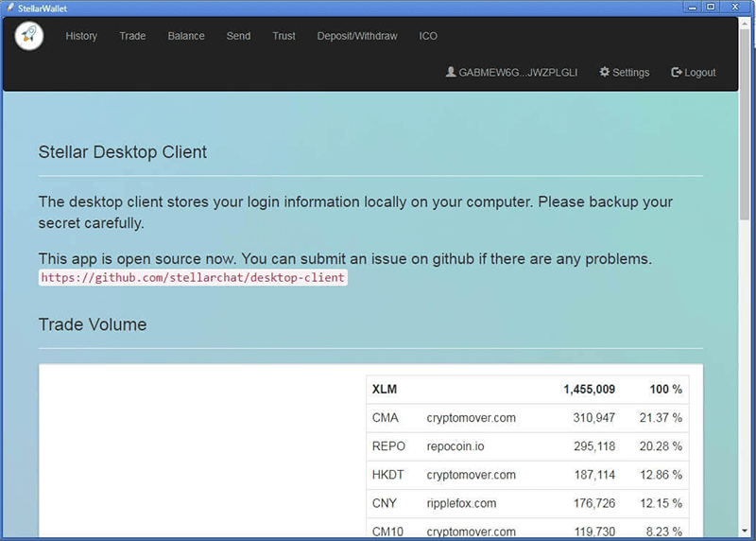Image resolution: width=756 pixels, height=541 pixels.
Task: Click the 12.15 % share cell
Action: 661,503
